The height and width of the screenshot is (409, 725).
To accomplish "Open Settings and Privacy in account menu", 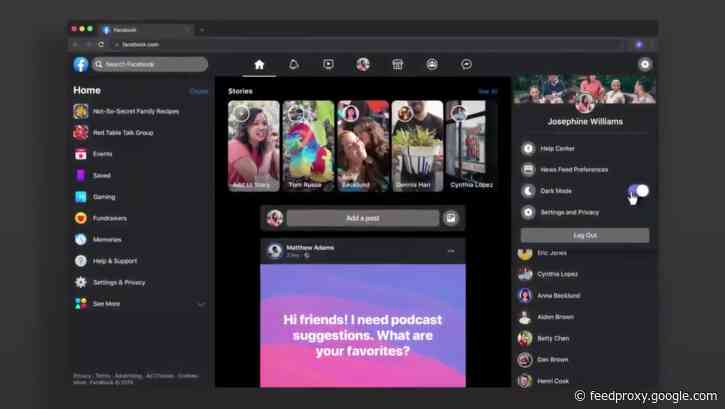I will click(570, 212).
